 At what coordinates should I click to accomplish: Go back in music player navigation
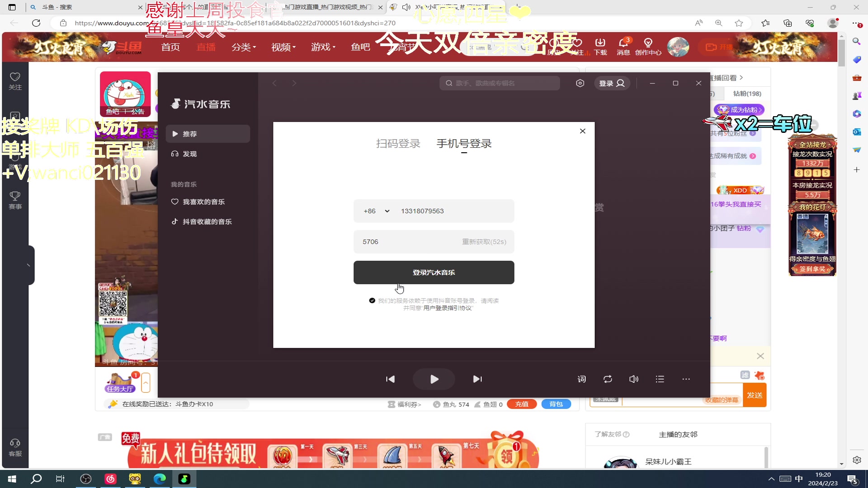274,83
